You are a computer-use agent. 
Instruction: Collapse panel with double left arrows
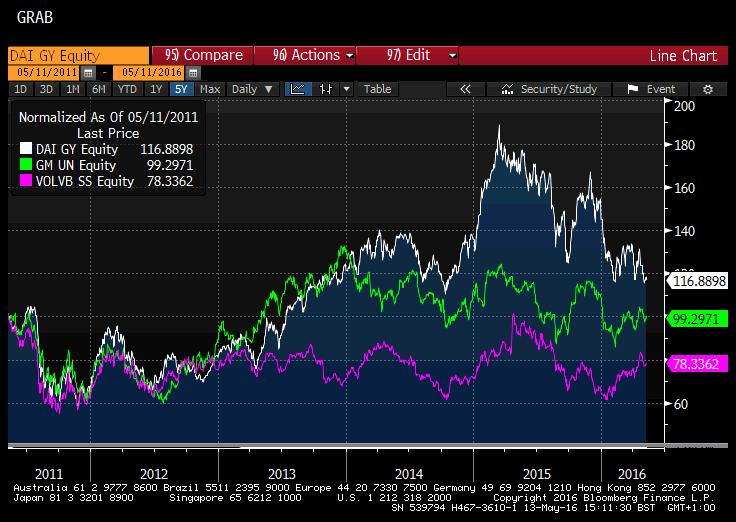465,89
